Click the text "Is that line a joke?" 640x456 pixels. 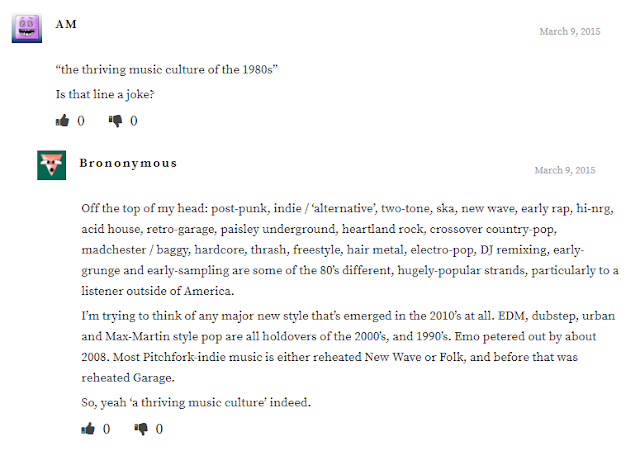click(x=105, y=94)
